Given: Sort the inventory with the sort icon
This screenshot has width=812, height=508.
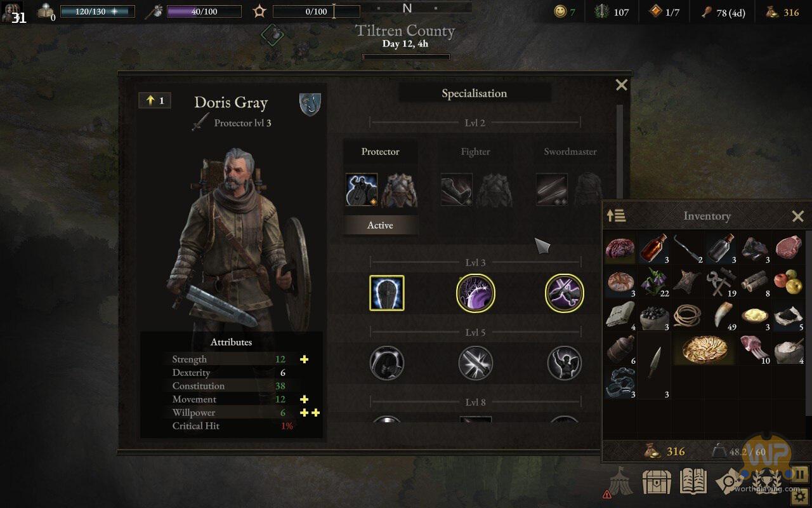Looking at the screenshot, I should pos(616,216).
